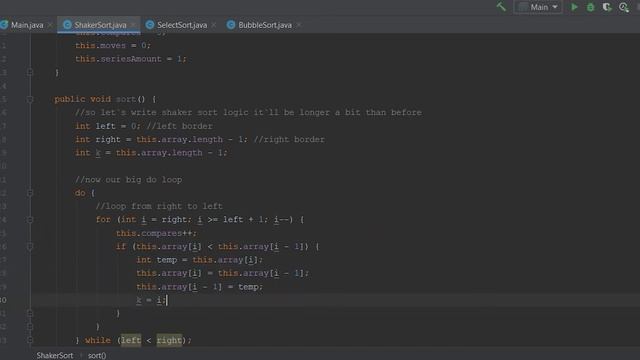Click the '//now our big do loop' comment
640x360 pixels.
tap(129, 180)
